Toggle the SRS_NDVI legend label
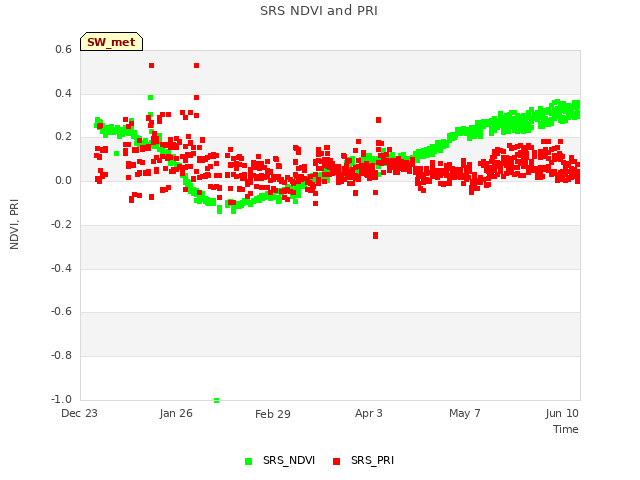Image resolution: width=640 pixels, height=480 pixels. click(289, 460)
